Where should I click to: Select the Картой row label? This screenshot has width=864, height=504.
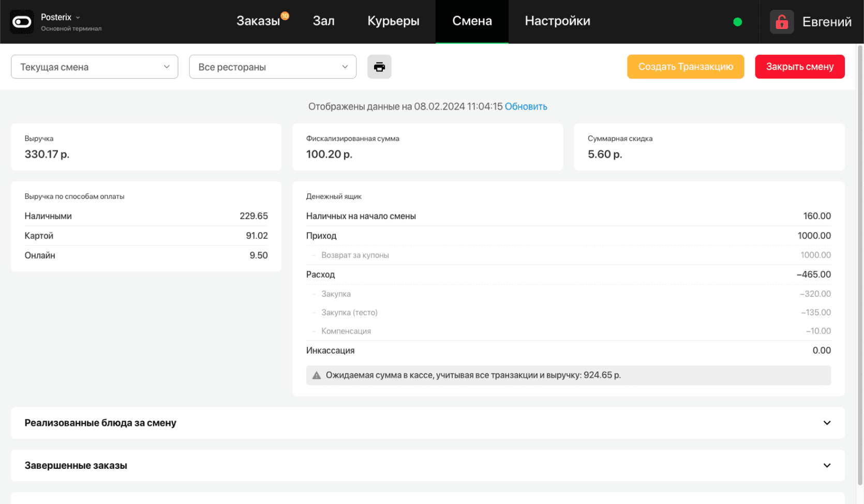39,236
